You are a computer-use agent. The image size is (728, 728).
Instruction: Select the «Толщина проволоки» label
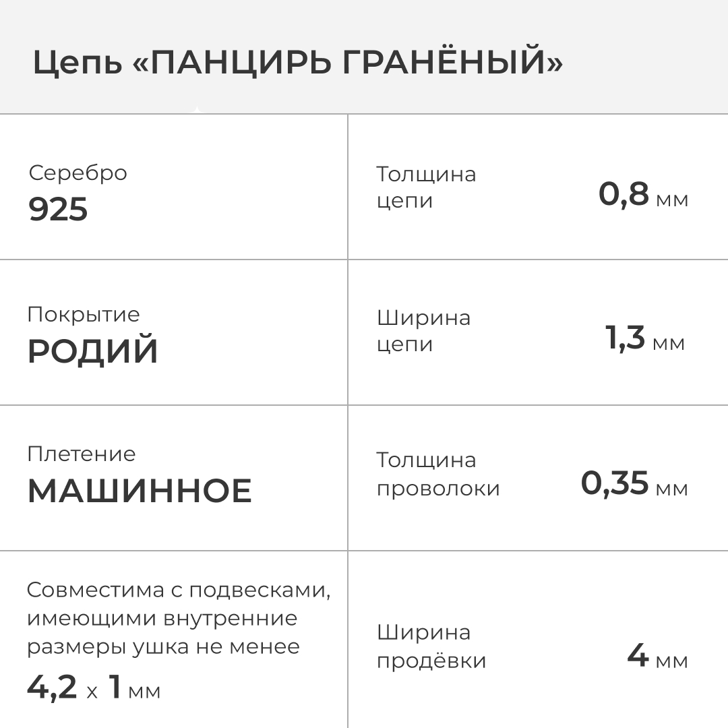pos(438,474)
